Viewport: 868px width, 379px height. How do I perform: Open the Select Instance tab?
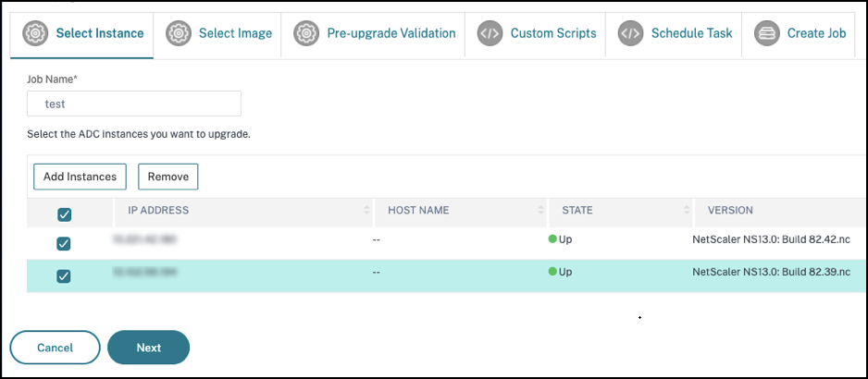pyautogui.click(x=82, y=34)
